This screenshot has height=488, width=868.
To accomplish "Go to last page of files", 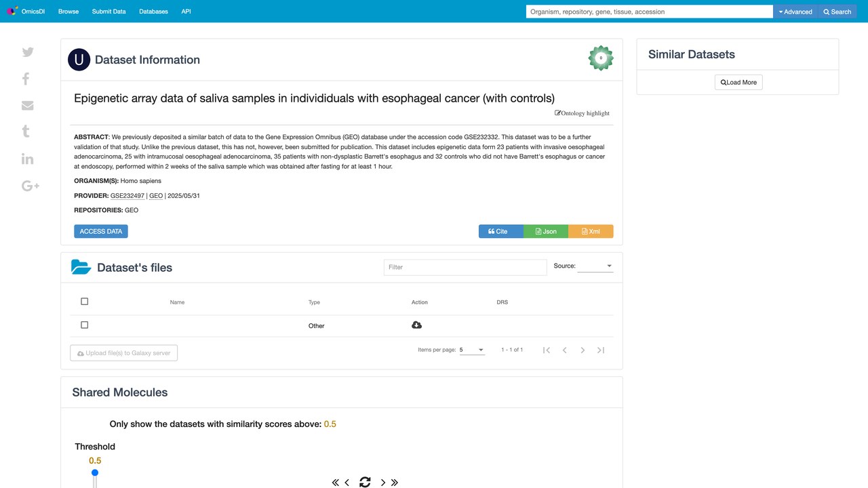I will (601, 350).
